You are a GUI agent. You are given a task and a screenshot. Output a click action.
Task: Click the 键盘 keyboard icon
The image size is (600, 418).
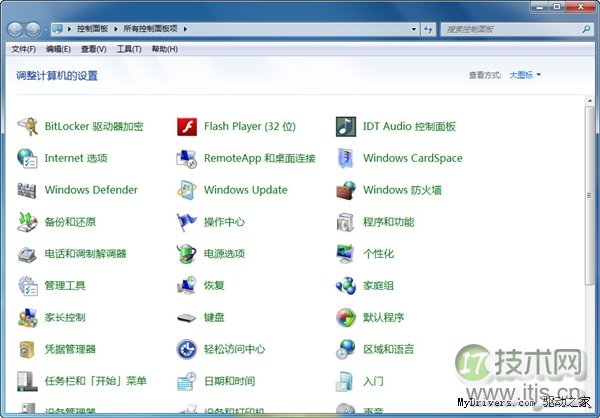click(187, 317)
